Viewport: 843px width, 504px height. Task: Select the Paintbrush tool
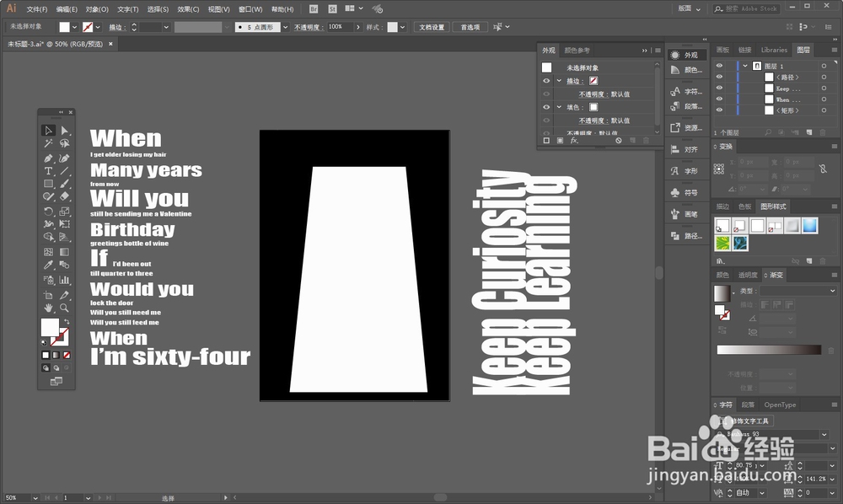pyautogui.click(x=65, y=184)
